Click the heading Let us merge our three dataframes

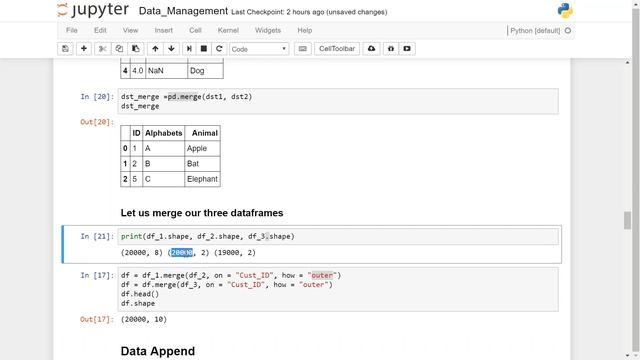pyautogui.click(x=202, y=213)
